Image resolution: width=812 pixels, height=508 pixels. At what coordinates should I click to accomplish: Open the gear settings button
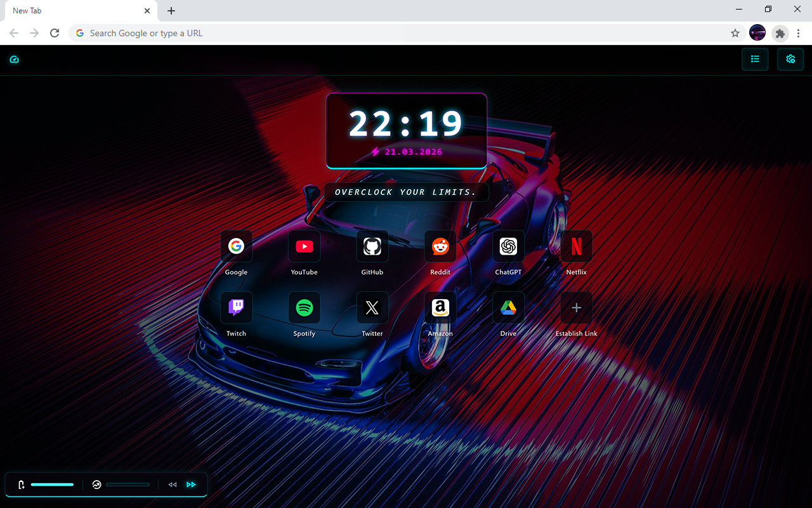pyautogui.click(x=790, y=59)
